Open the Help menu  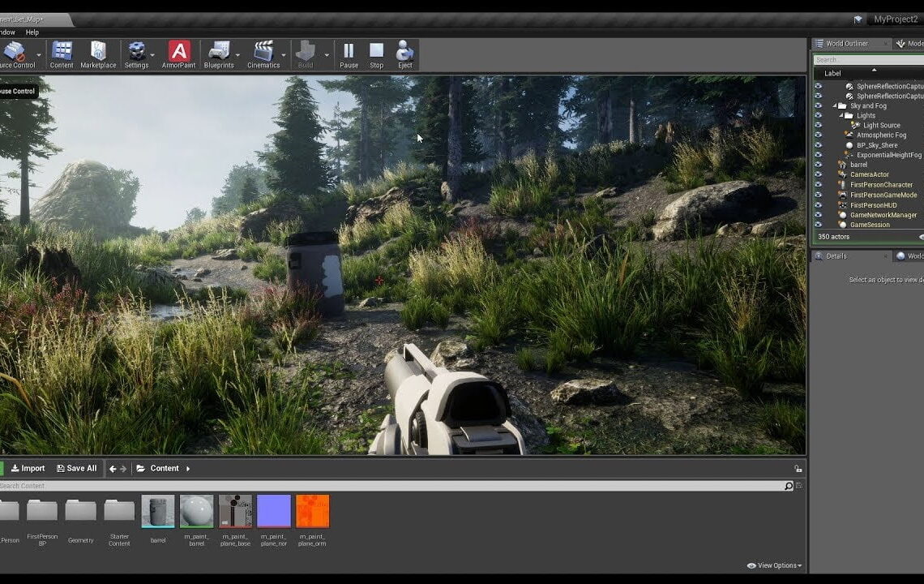click(x=31, y=32)
